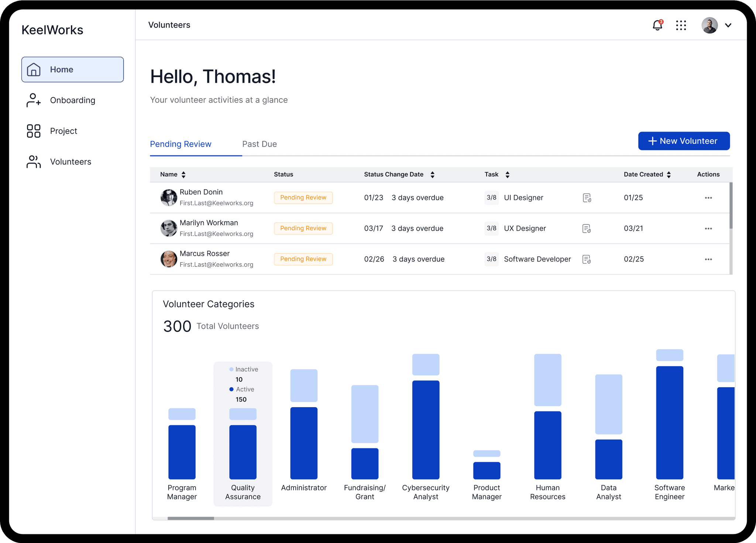Click the Home sidebar item
This screenshot has width=756, height=543.
(72, 69)
